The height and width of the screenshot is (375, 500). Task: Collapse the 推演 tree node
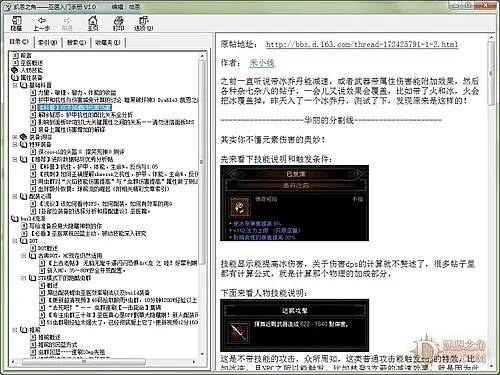[x=15, y=330]
